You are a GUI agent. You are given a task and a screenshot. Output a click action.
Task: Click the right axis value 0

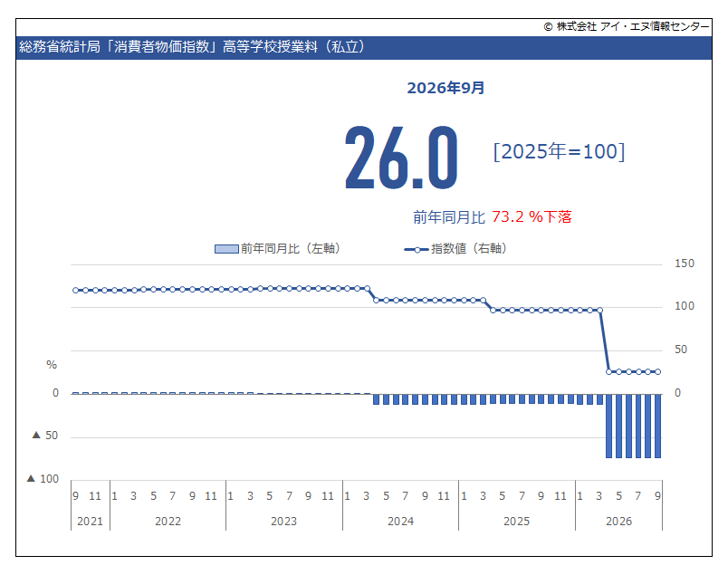click(x=678, y=393)
